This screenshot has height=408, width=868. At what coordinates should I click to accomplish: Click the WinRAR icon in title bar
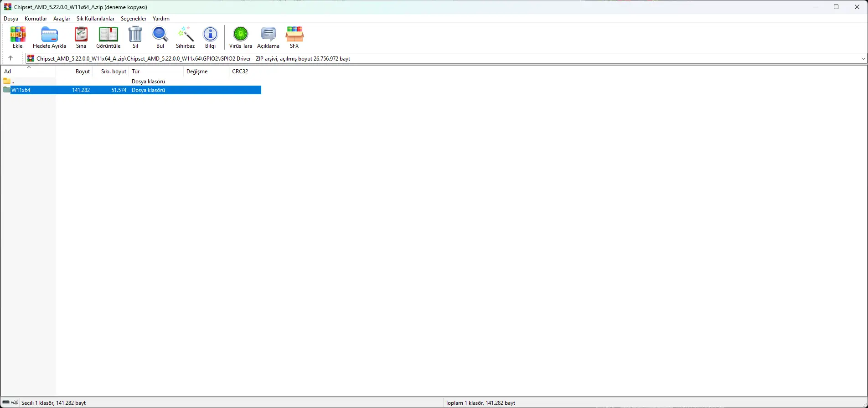(7, 7)
